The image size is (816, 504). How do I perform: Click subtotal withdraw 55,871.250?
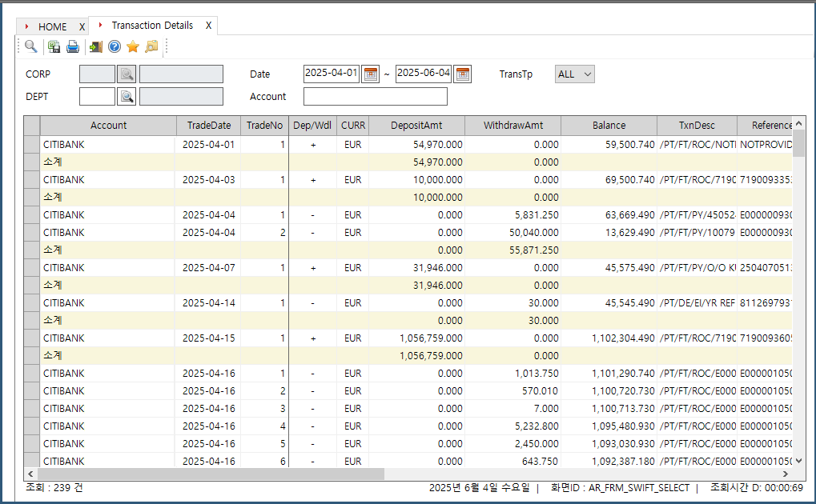[513, 250]
